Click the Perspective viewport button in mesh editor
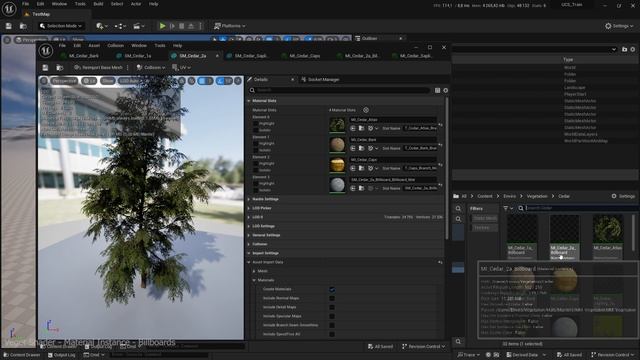The width and height of the screenshot is (640, 360). pos(64,81)
